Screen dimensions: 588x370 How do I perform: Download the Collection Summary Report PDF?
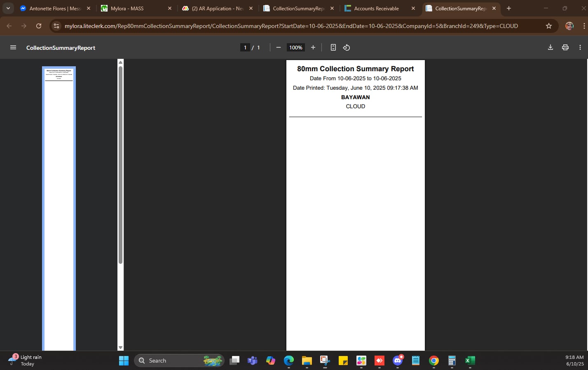pyautogui.click(x=550, y=48)
